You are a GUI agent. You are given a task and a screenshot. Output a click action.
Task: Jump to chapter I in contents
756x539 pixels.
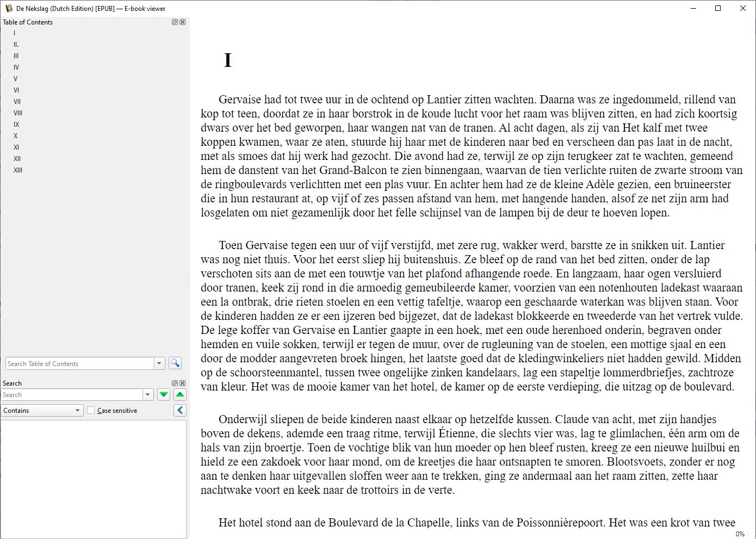[x=15, y=33]
